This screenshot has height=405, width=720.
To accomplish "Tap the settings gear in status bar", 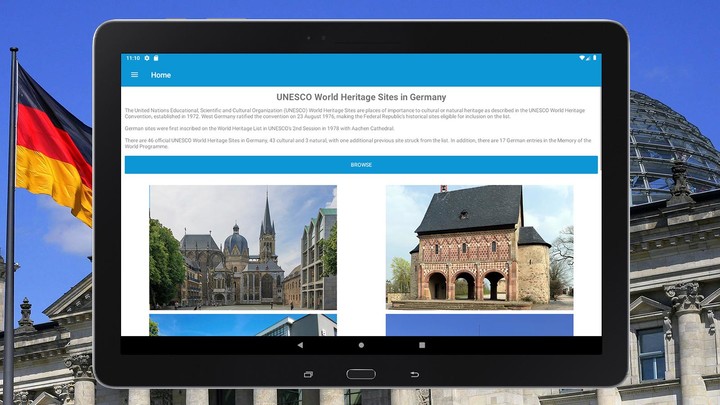I will click(147, 58).
